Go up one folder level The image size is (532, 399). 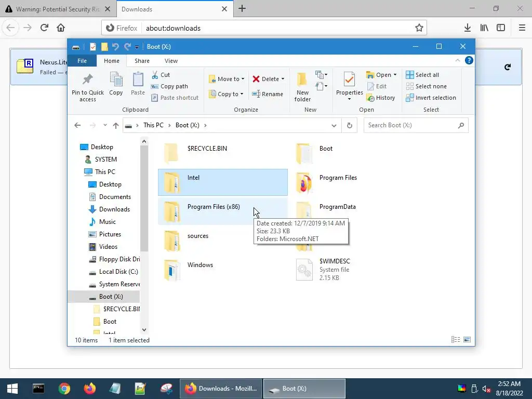point(116,126)
